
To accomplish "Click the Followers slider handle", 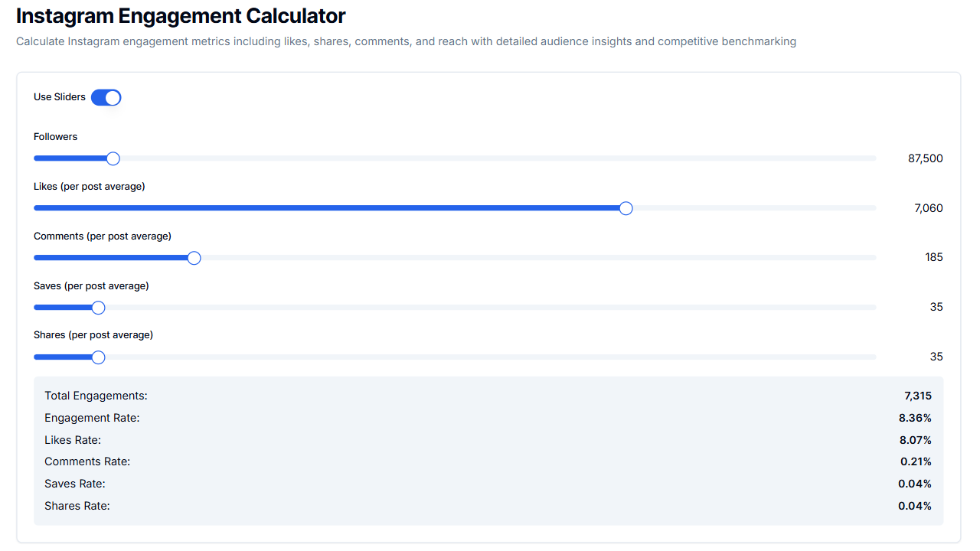I will (x=113, y=158).
